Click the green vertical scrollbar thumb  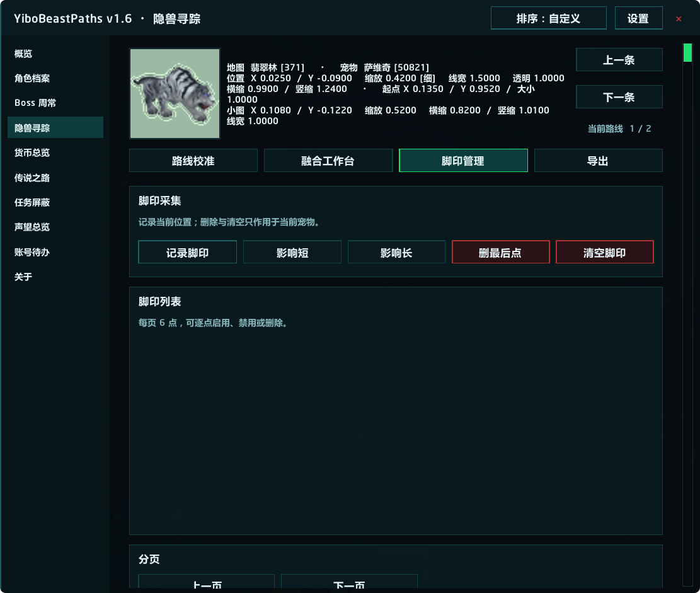(687, 53)
